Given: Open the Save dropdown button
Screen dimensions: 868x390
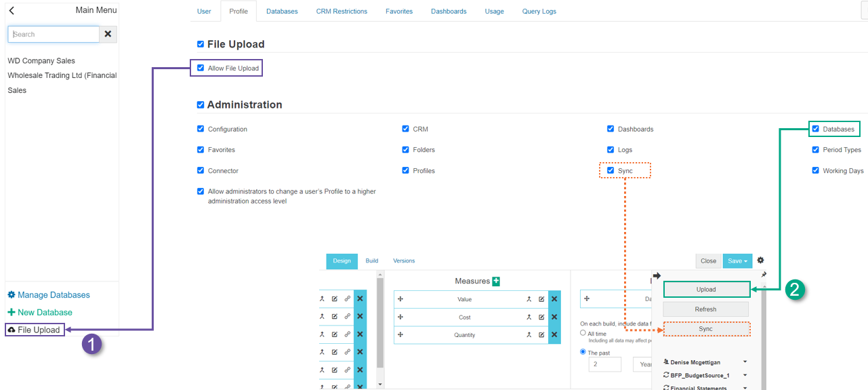Looking at the screenshot, I should click(737, 261).
